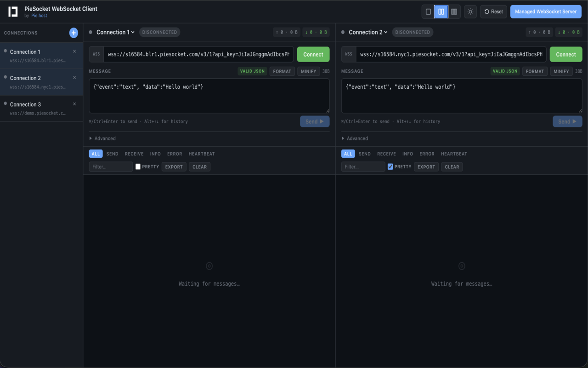The width and height of the screenshot is (588, 368).
Task: Click message text area in Connection 1 pane
Action: point(209,96)
